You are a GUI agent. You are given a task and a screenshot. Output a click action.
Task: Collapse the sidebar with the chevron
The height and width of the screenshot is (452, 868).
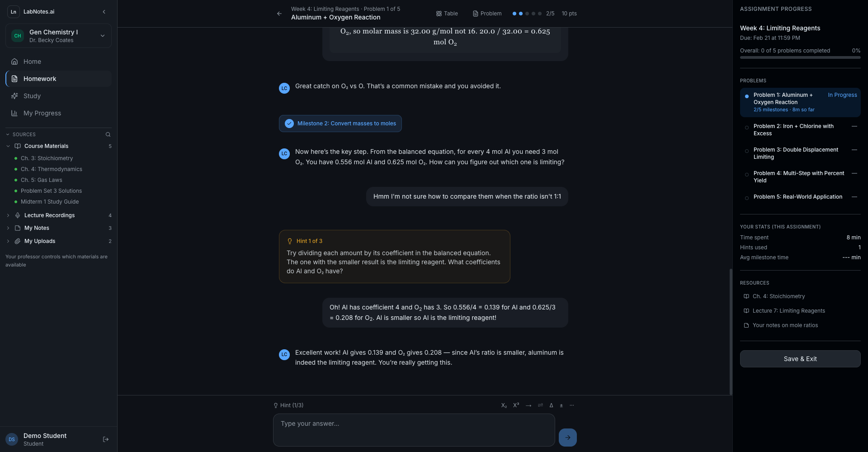point(104,12)
